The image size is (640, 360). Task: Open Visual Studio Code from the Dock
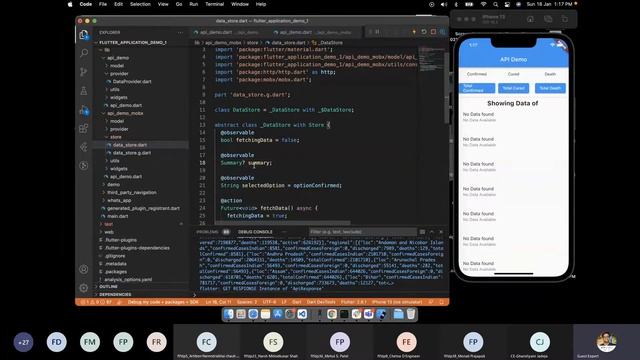(302, 314)
